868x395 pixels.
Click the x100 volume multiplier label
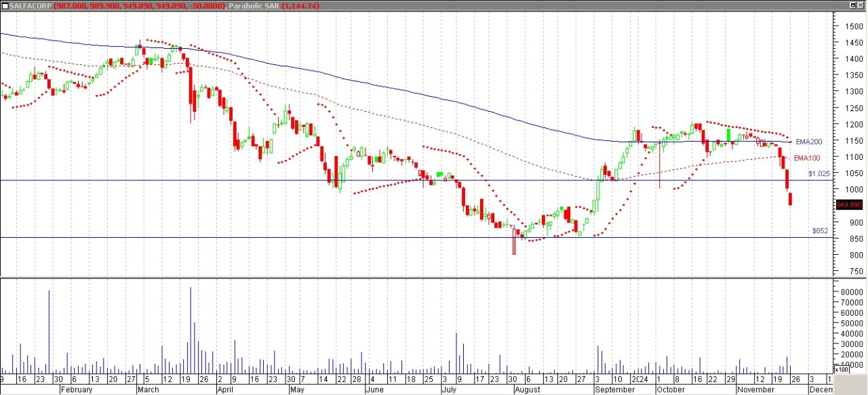point(841,370)
